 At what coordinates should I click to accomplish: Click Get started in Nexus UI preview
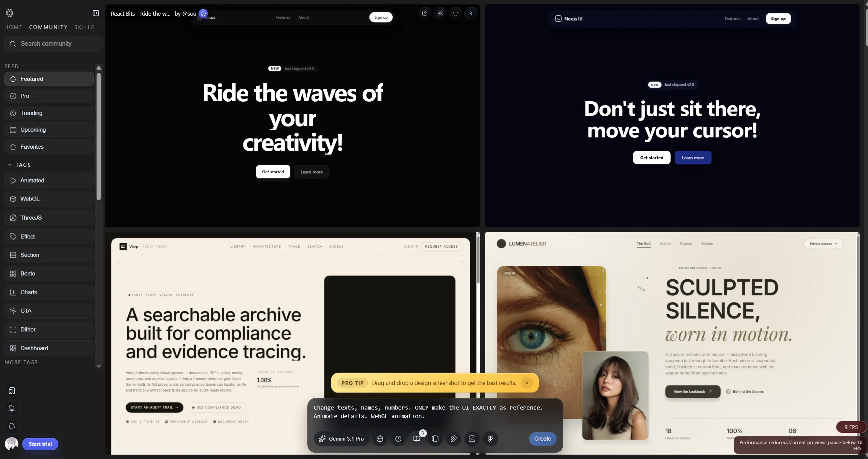coord(652,158)
